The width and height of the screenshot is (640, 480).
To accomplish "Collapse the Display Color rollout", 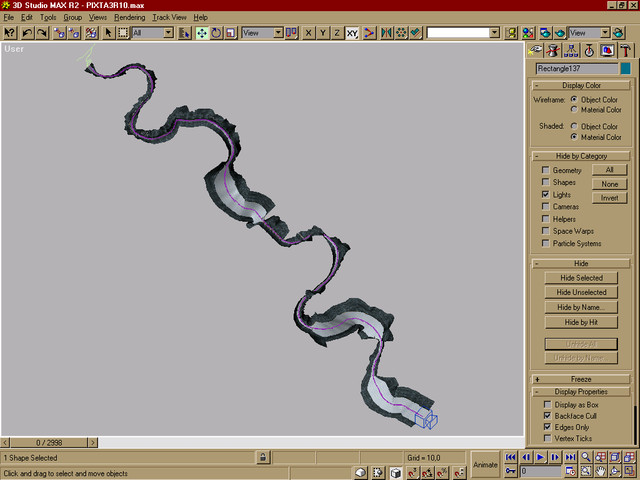I will pos(581,85).
